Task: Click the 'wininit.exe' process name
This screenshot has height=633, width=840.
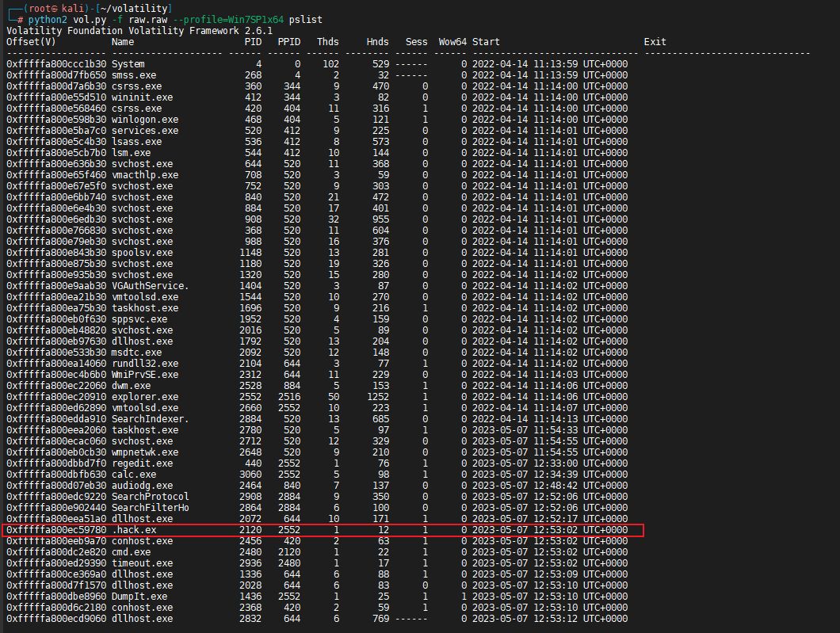Action: click(142, 97)
